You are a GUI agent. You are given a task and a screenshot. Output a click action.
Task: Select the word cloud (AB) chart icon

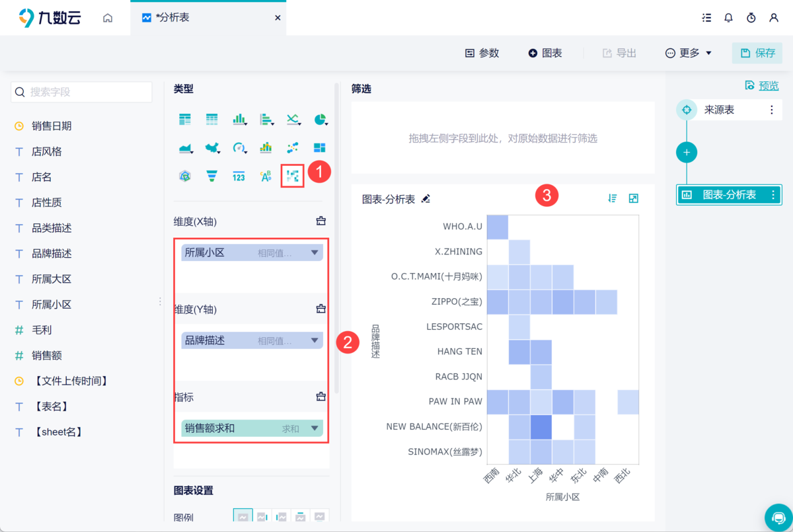click(x=266, y=174)
